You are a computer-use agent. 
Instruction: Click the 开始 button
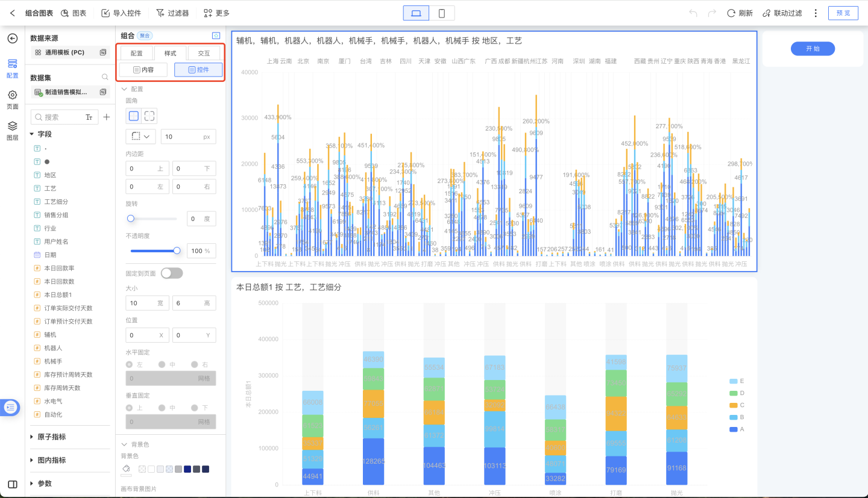tap(813, 49)
